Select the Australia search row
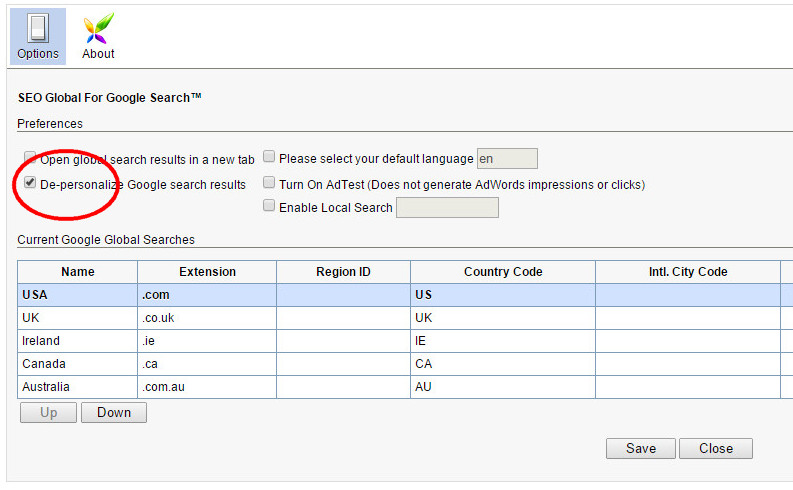 click(x=400, y=387)
